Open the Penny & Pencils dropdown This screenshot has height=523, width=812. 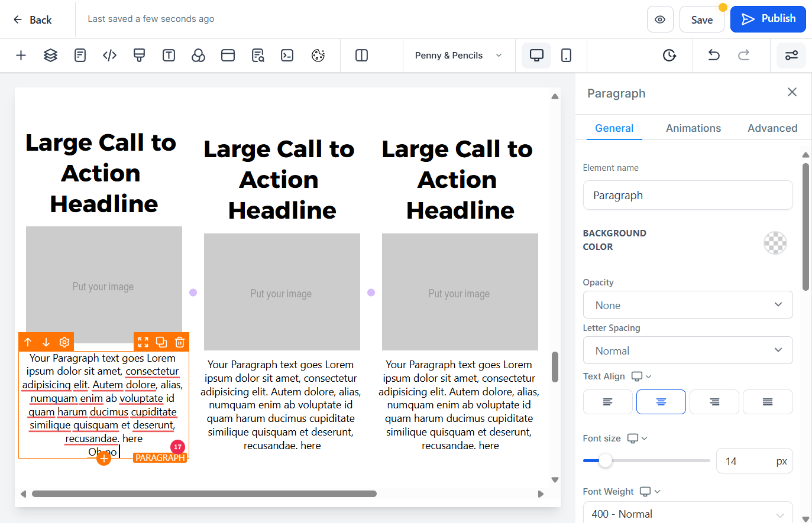pos(459,56)
